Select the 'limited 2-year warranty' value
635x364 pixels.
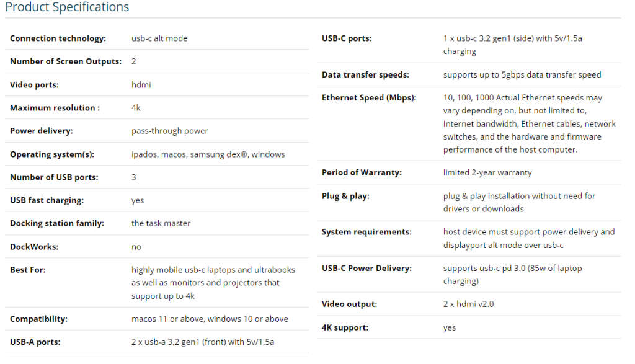coord(487,172)
